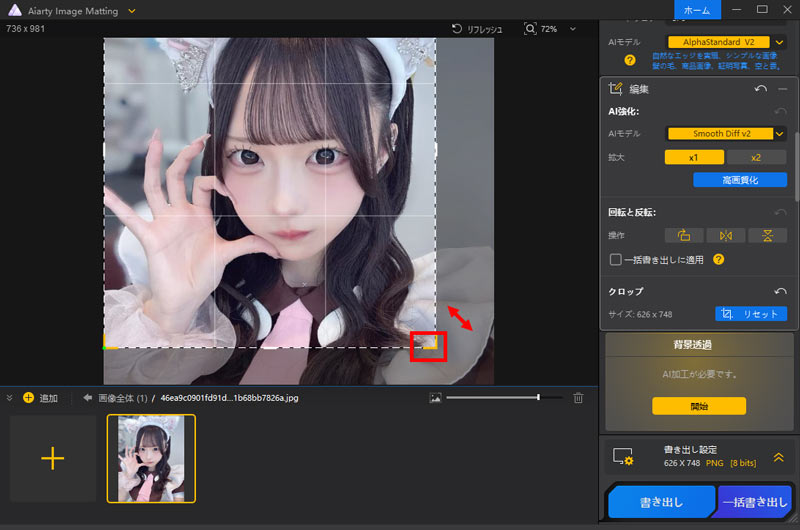The width and height of the screenshot is (800, 530).
Task: Delete the image with the trash icon
Action: click(x=578, y=398)
